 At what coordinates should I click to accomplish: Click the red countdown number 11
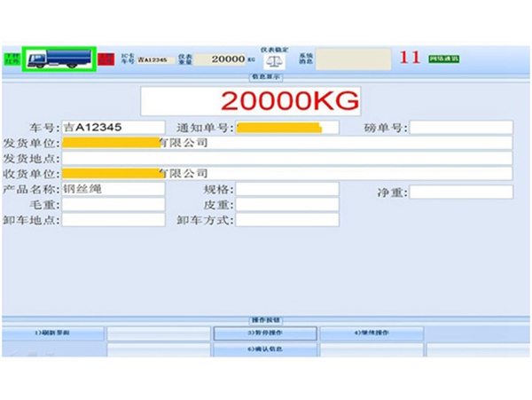point(410,59)
